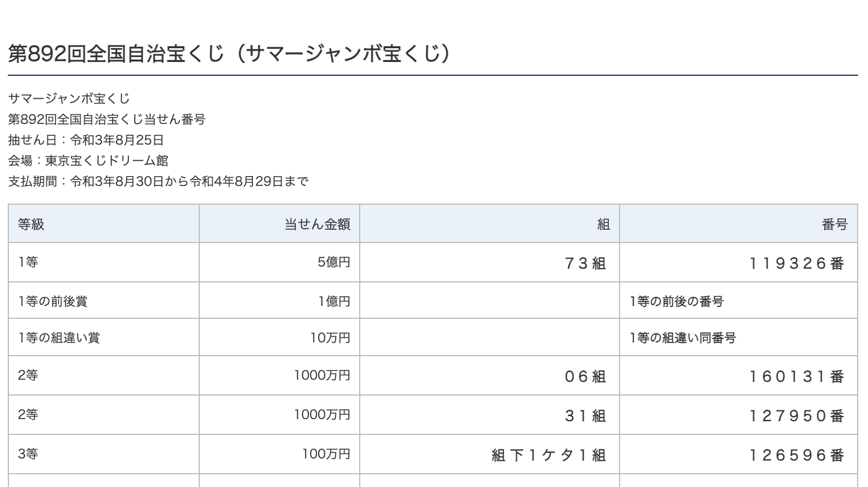
Task: Click the 組 column header
Action: pos(603,224)
